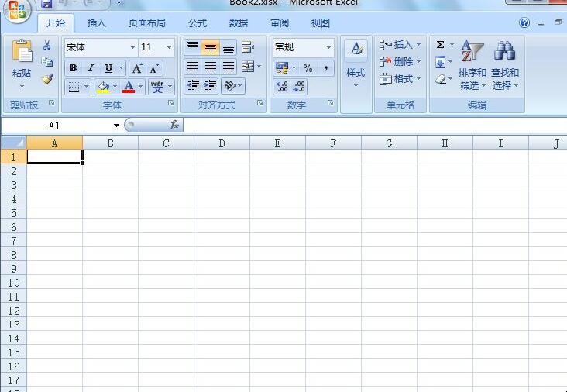Open Quick Access Toolbar customize arrow
Viewport: 567px width, 392px height.
click(x=119, y=3)
